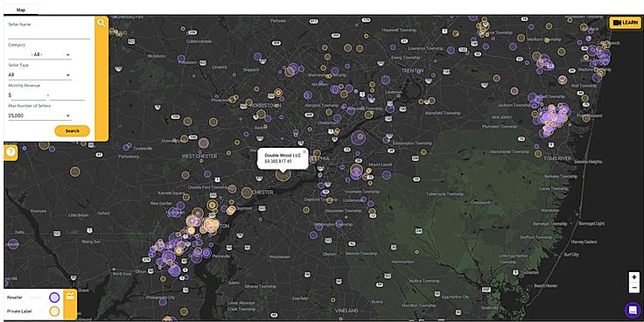The width and height of the screenshot is (644, 322).
Task: Click the WEST CHESTER city label
Action: click(x=199, y=156)
